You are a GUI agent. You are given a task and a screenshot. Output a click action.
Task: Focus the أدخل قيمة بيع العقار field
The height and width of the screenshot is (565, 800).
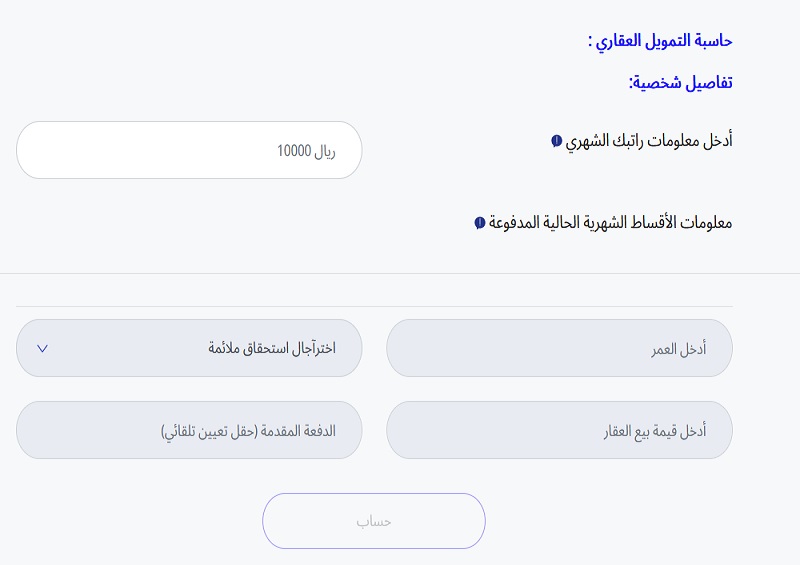[x=559, y=430]
